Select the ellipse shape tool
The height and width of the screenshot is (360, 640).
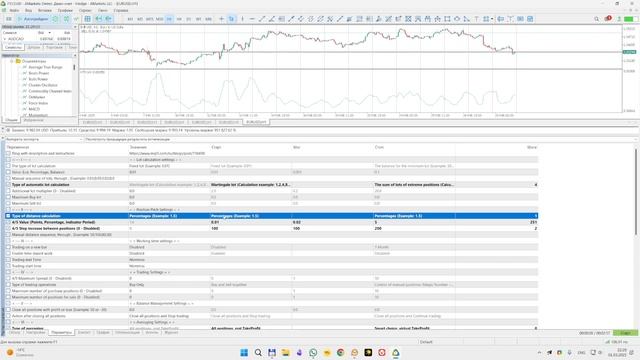click(457, 19)
